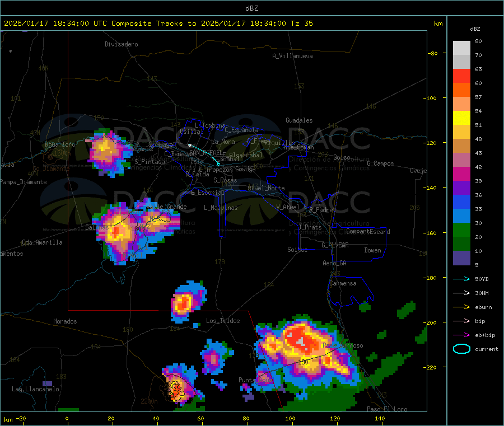Click the 'Aero_GA' map label
Image resolution: width=504 pixels, height=426 pixels.
click(335, 263)
